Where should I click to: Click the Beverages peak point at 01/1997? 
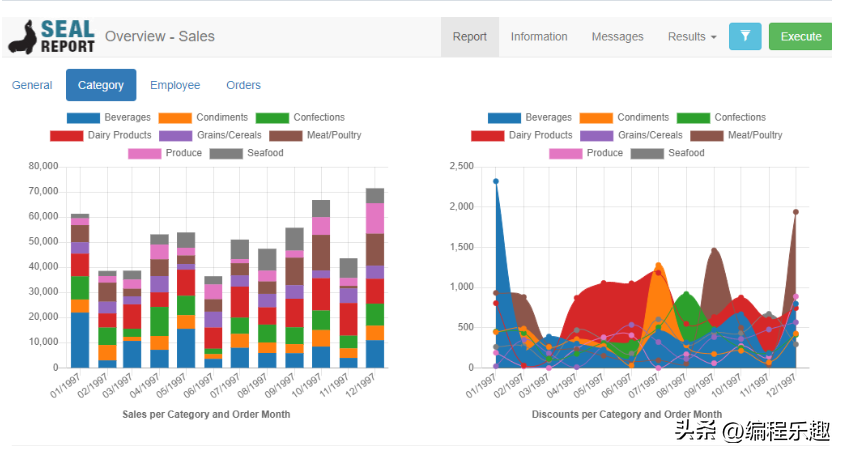[x=496, y=181]
